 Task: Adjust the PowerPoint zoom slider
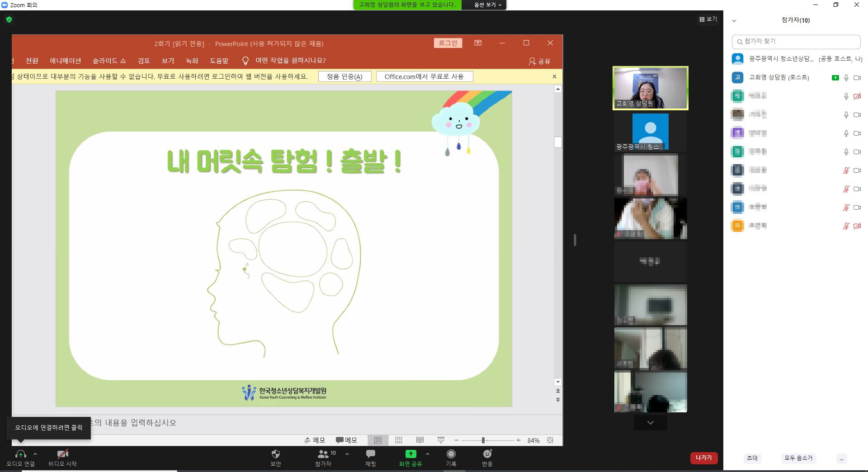click(x=483, y=440)
